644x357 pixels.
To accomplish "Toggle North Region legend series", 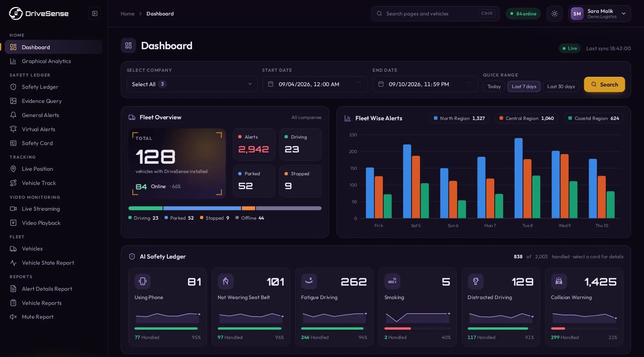I will (459, 118).
